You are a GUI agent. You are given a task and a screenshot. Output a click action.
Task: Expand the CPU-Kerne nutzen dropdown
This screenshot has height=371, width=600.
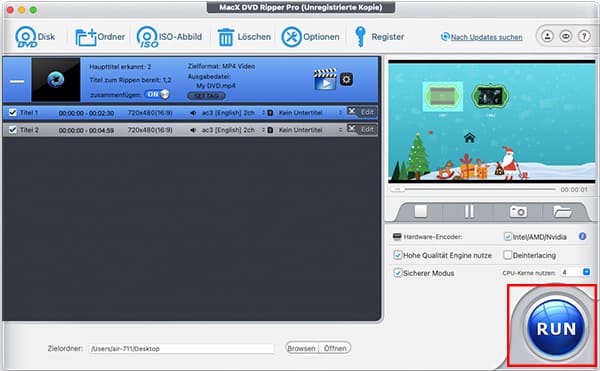pos(586,272)
